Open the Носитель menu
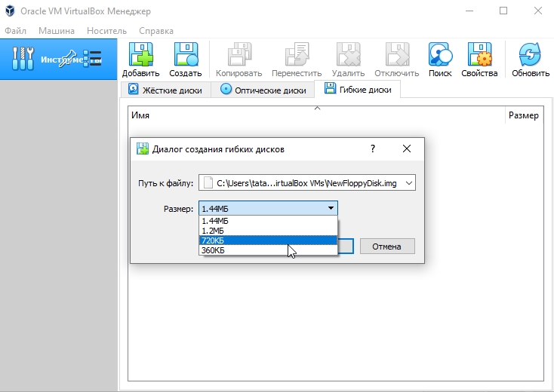 pos(106,31)
